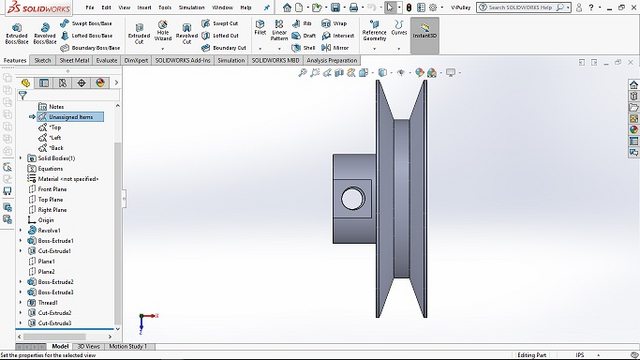Image resolution: width=640 pixels, height=360 pixels.
Task: Expand more manager tabs chevron
Action: pos(116,83)
